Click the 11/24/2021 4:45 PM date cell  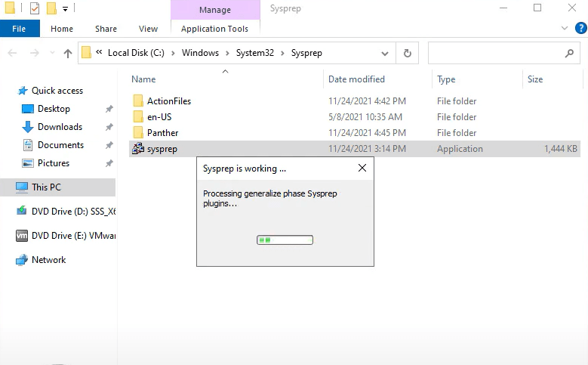[x=367, y=132]
